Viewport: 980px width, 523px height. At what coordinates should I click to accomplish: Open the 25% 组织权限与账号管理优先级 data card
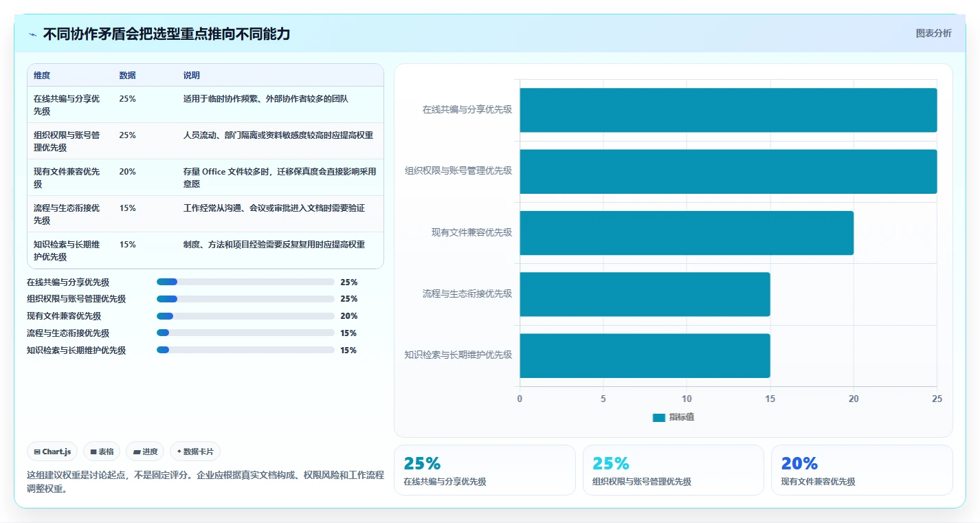coord(673,470)
